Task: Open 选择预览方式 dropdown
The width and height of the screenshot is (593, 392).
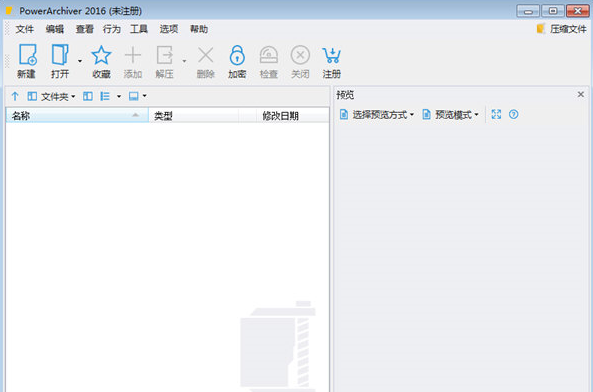Action: 377,115
